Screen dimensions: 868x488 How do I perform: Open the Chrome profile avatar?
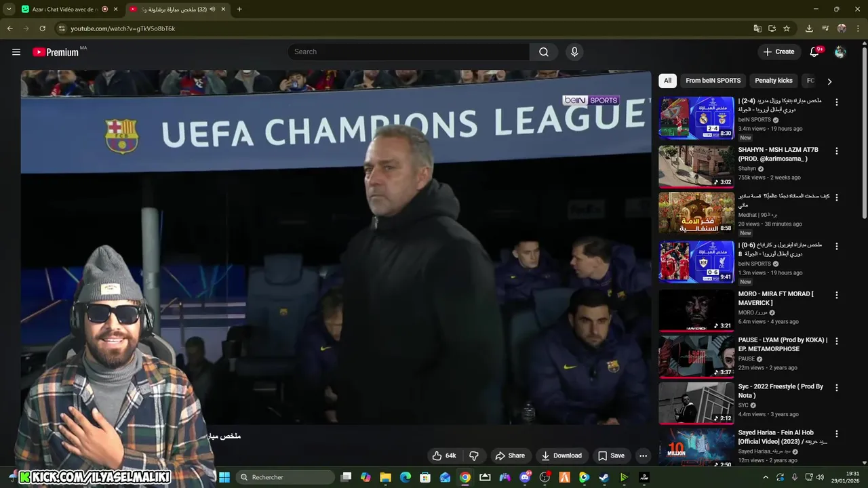pos(842,28)
